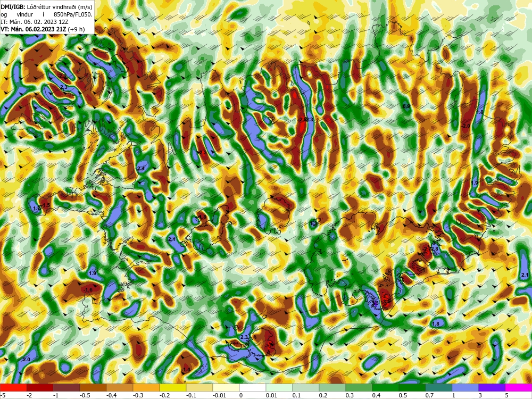Click the '-0.01' legend scale label
The height and width of the screenshot is (399, 532).
(x=220, y=395)
